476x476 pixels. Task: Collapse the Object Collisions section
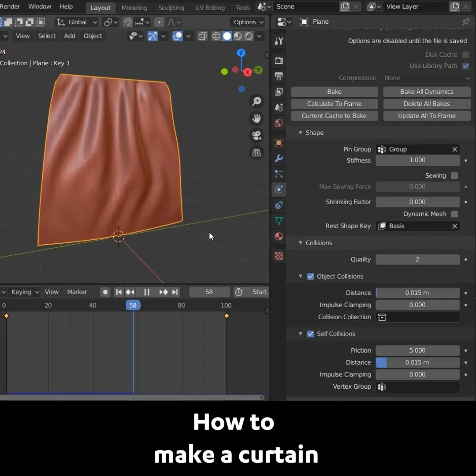point(301,276)
